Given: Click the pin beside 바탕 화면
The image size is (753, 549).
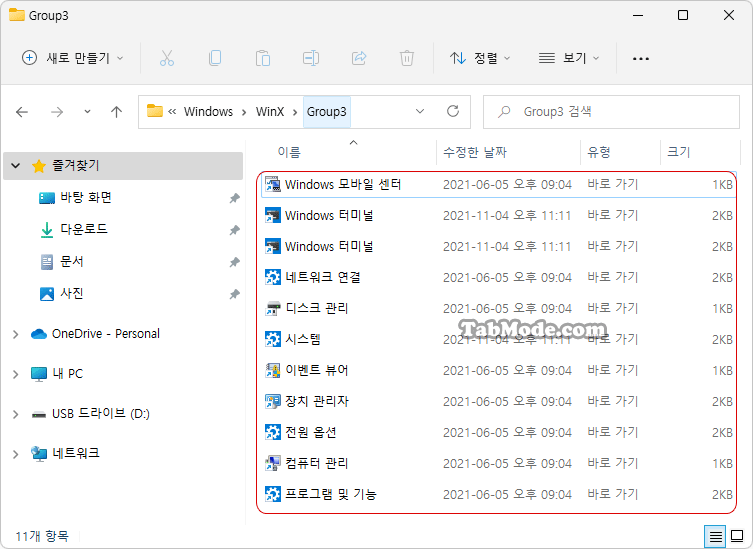Looking at the screenshot, I should pyautogui.click(x=234, y=198).
